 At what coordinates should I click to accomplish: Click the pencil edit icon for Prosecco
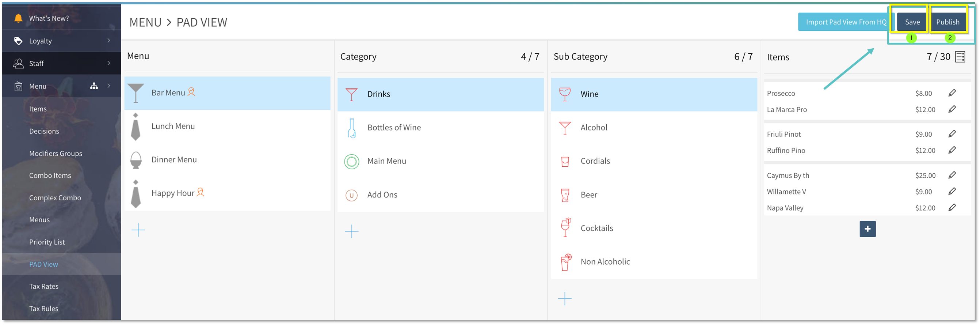(x=952, y=93)
